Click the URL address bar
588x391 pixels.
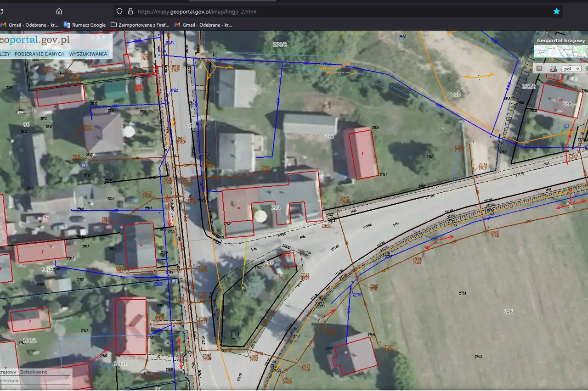point(322,11)
